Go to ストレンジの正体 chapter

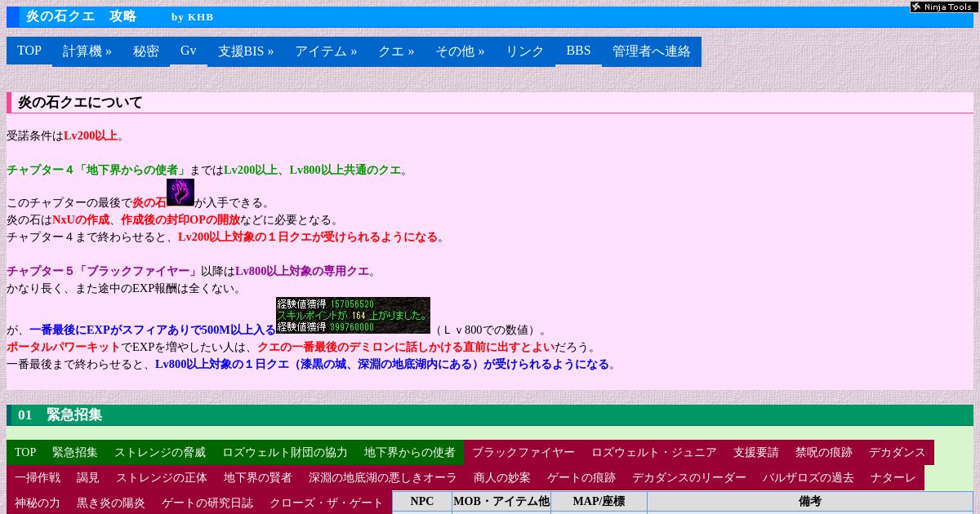click(162, 477)
